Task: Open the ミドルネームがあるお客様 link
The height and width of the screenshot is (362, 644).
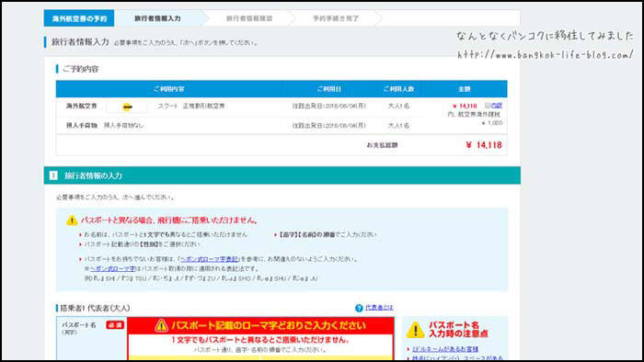Action: (x=445, y=349)
